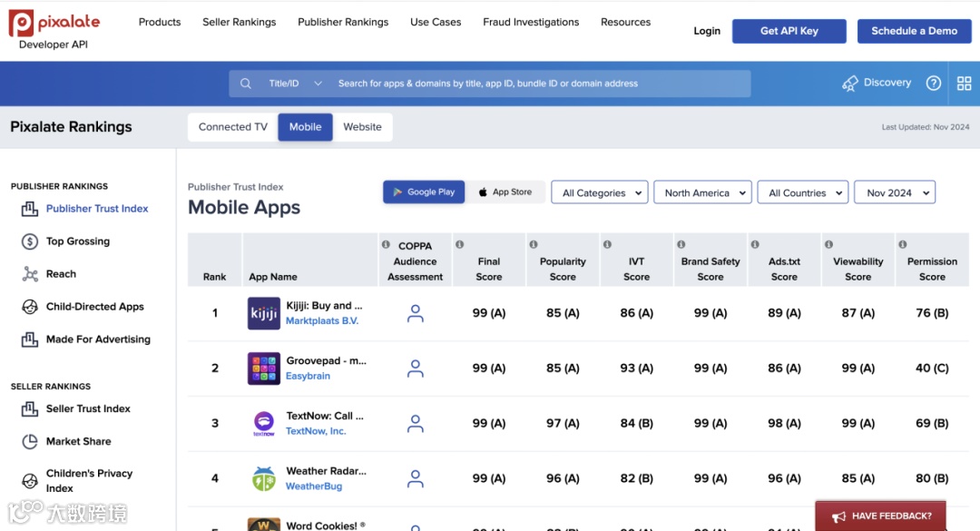Image resolution: width=980 pixels, height=531 pixels.
Task: Click the COPPA column info icon
Action: pyautogui.click(x=386, y=245)
